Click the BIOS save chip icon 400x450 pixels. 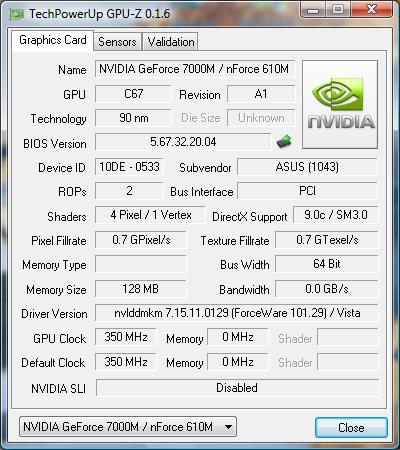284,142
